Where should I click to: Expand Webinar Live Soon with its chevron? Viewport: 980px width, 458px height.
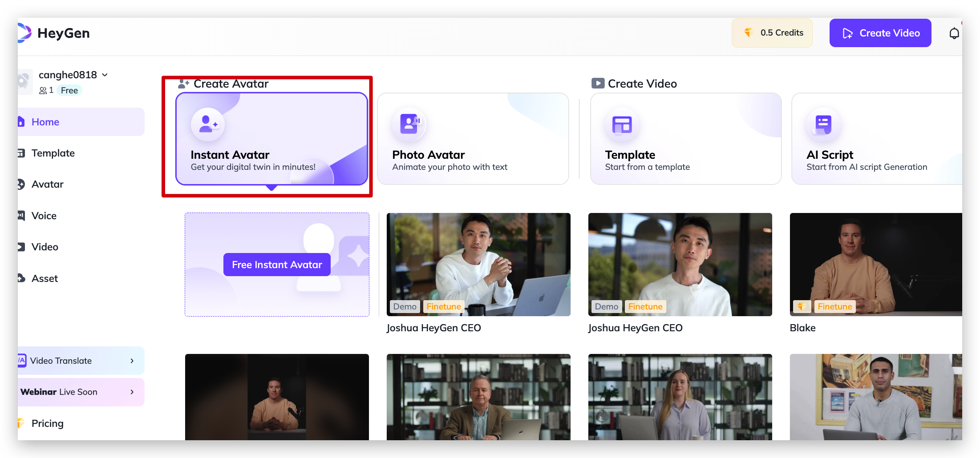132,392
